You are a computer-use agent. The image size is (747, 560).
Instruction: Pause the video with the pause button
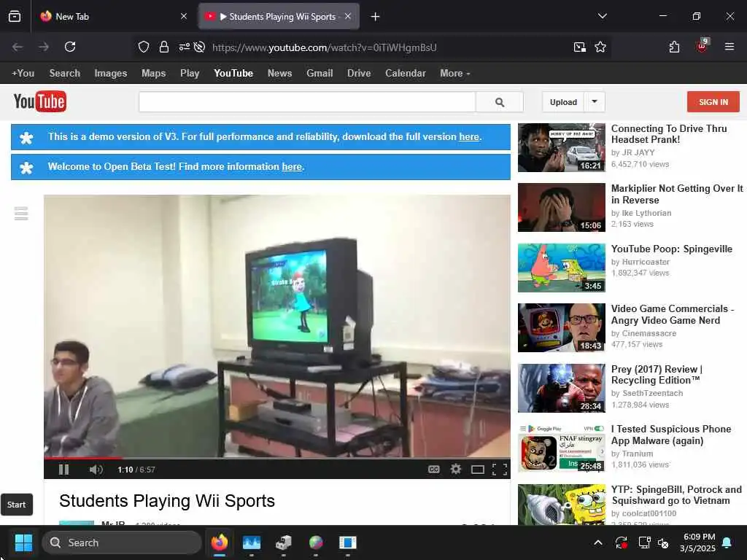point(63,470)
